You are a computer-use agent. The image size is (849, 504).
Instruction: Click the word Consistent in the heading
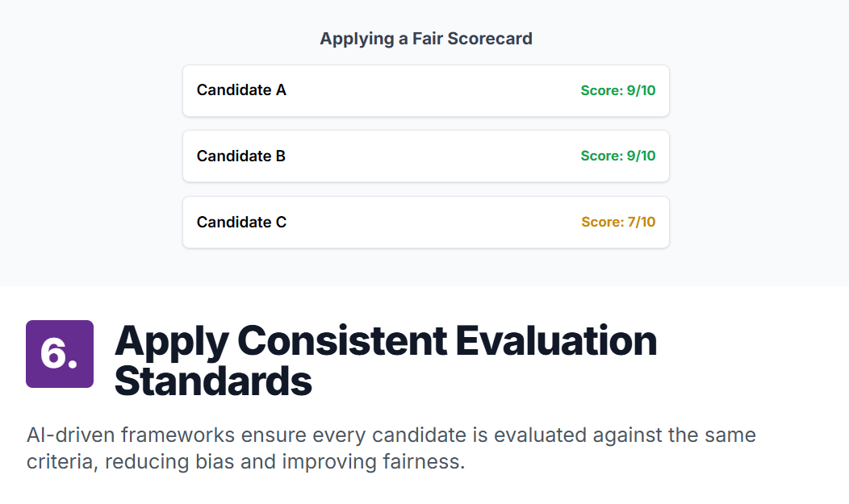point(342,340)
